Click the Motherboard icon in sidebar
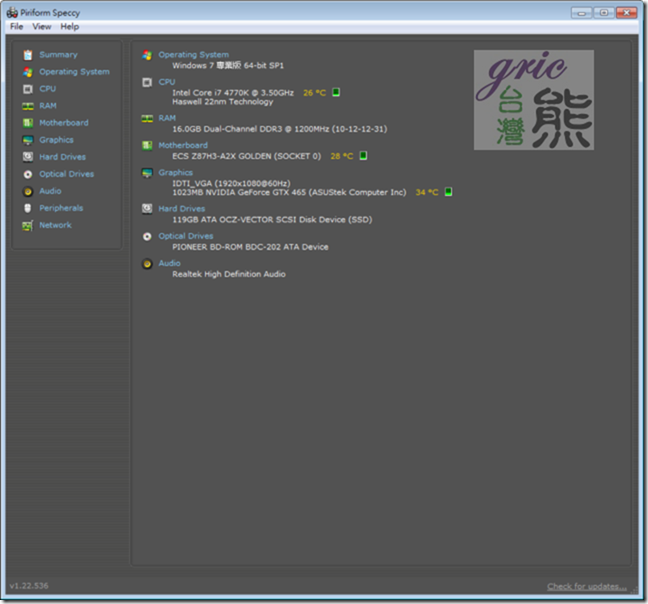Screen dimensions: 648x604 28,123
